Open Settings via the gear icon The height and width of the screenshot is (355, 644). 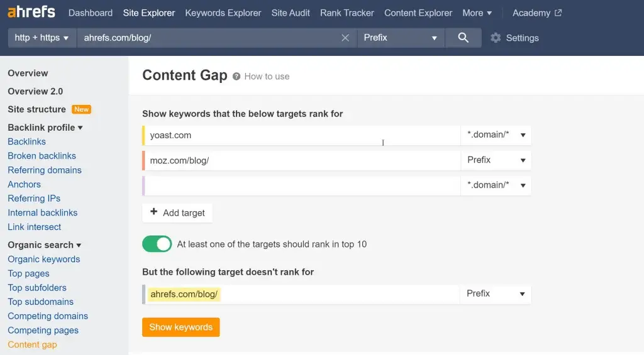click(x=496, y=38)
